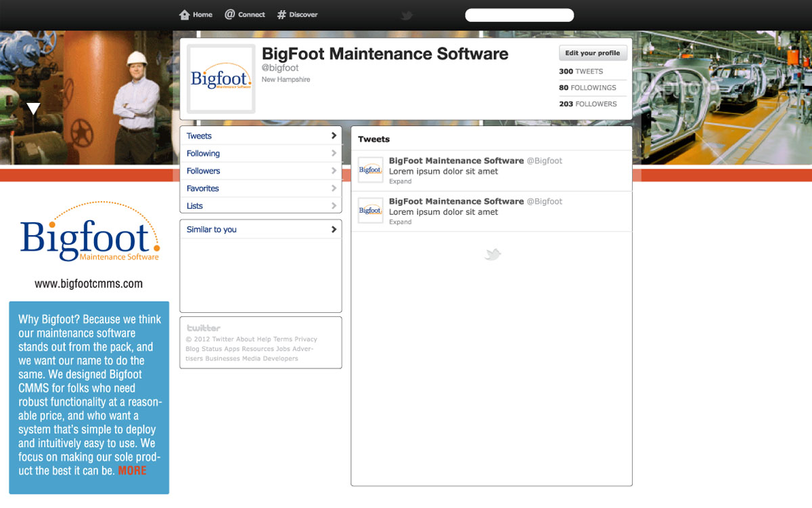812x508 pixels.
Task: Open the 300 TWEETS count
Action: (581, 71)
